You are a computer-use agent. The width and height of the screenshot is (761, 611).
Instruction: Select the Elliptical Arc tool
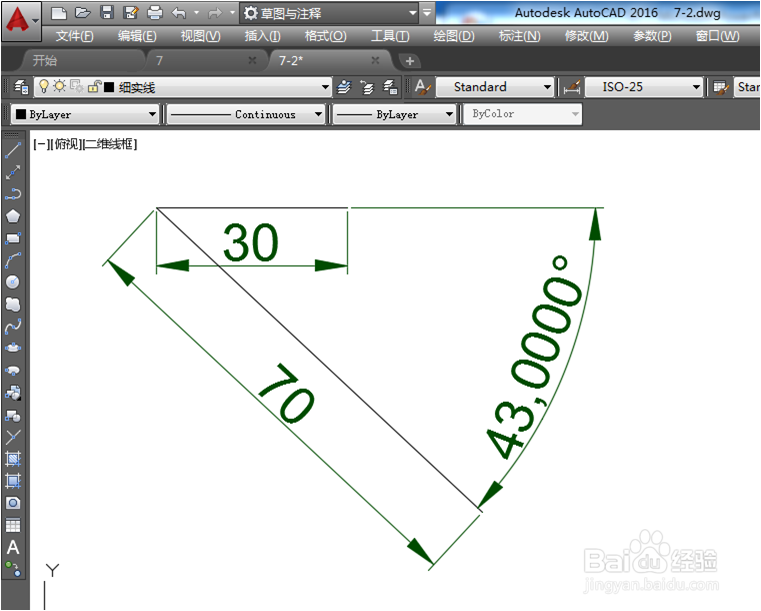[x=13, y=370]
